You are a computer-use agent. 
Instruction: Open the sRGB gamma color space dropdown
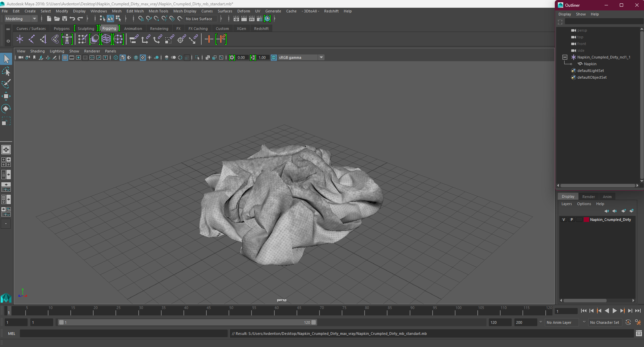(x=301, y=57)
